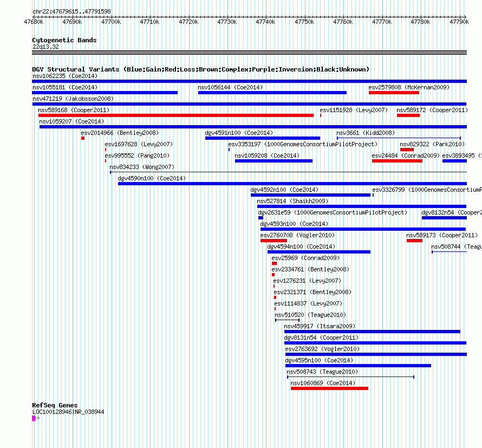Select the dgv4592n100 (Coe2014) blue bar
The width and height of the screenshot is (482, 448).
click(310, 195)
